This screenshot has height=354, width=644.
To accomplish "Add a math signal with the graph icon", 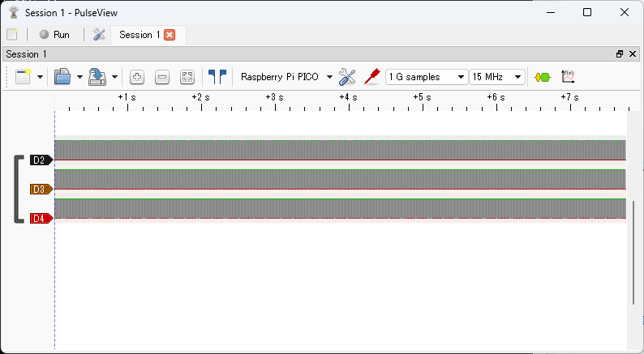I will pyautogui.click(x=568, y=77).
